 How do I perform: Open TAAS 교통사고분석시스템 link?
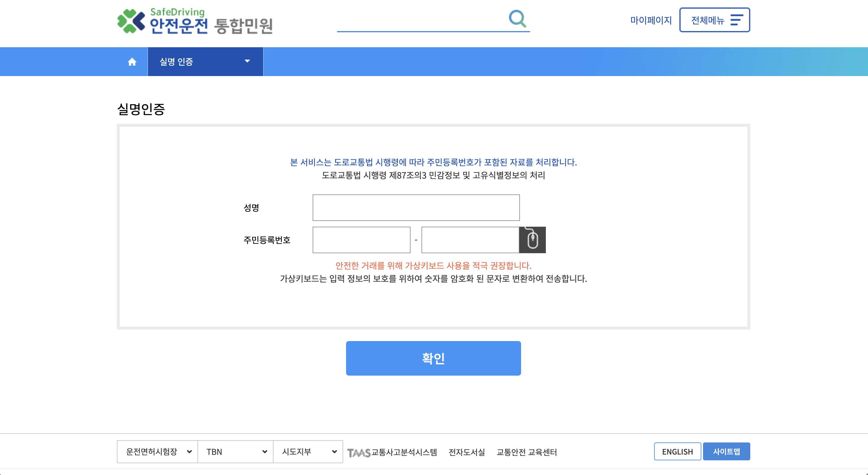[x=392, y=452]
